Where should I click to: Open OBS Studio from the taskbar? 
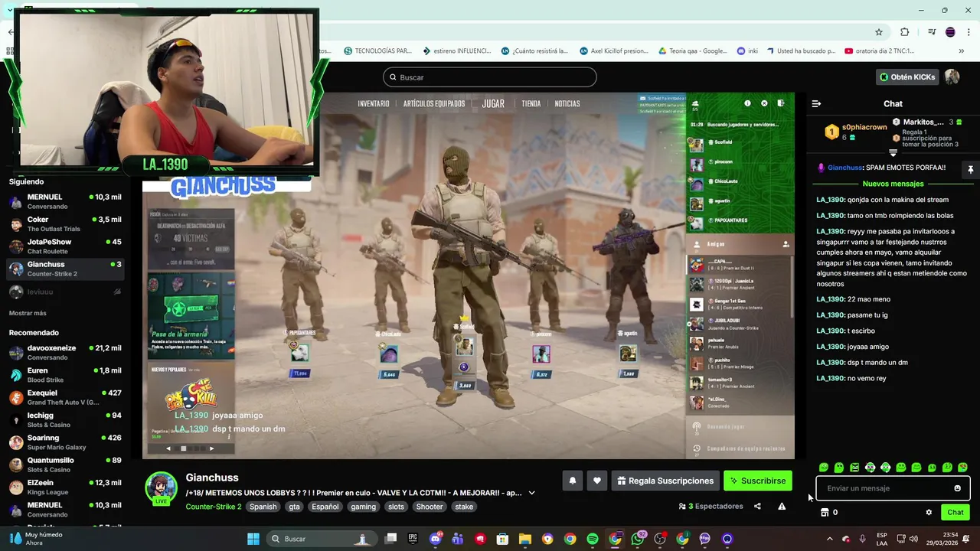[x=660, y=539]
